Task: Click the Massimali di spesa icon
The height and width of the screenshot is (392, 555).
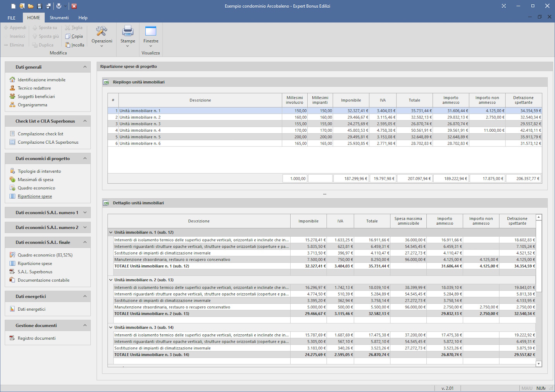Action: pos(12,180)
